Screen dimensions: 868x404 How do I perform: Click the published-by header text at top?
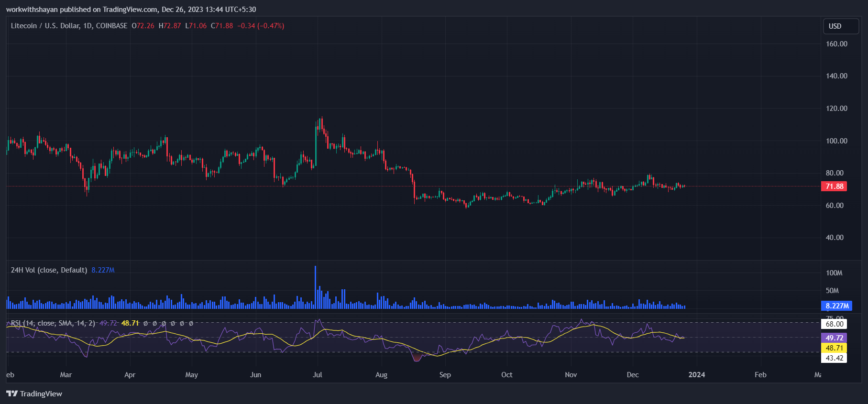click(131, 10)
